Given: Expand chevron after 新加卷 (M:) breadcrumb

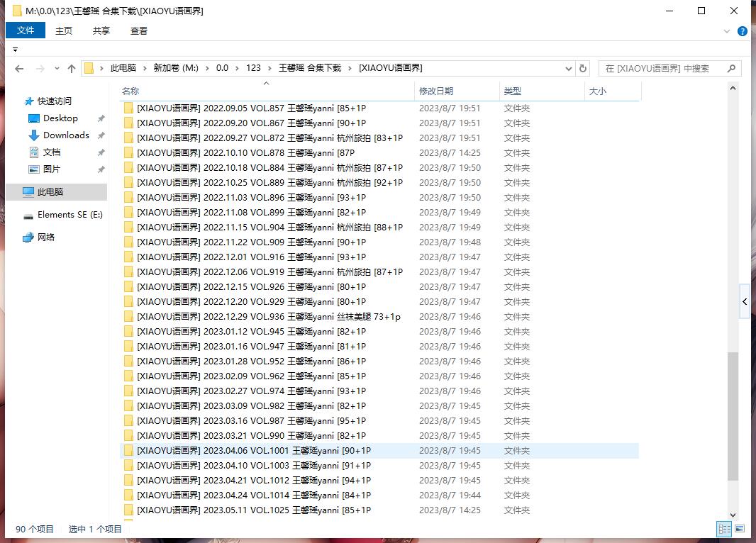Looking at the screenshot, I should point(207,69).
